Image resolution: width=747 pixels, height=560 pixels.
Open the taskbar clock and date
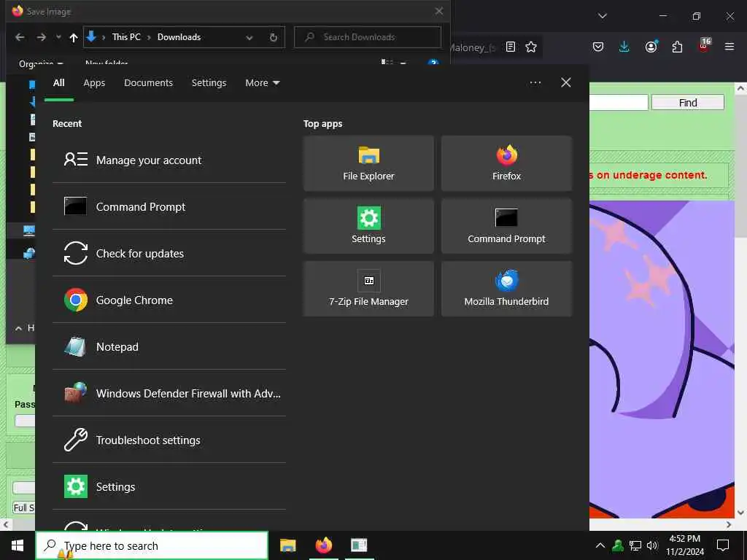coord(684,545)
